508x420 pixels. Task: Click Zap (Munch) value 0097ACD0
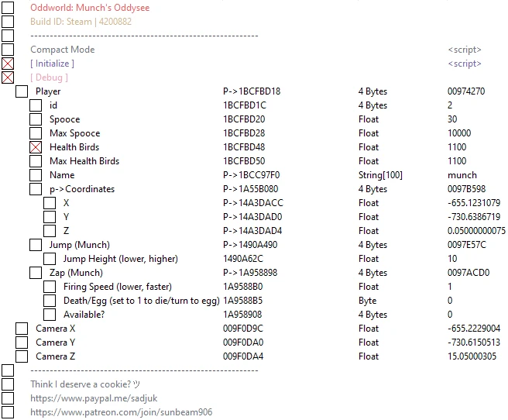point(469,273)
